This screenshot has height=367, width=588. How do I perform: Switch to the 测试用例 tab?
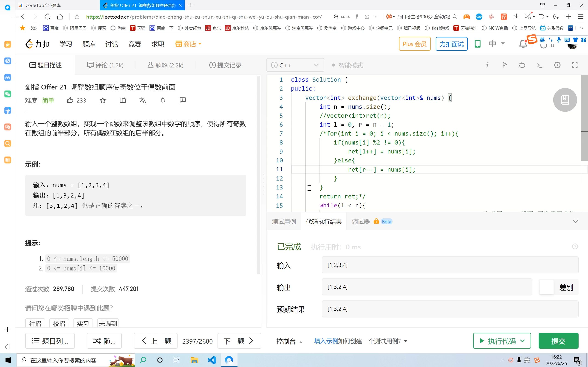point(284,221)
